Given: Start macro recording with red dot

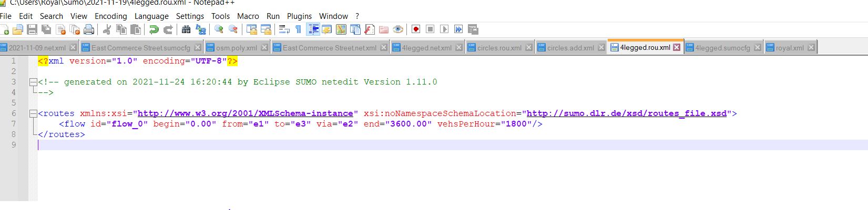Looking at the screenshot, I should (416, 29).
